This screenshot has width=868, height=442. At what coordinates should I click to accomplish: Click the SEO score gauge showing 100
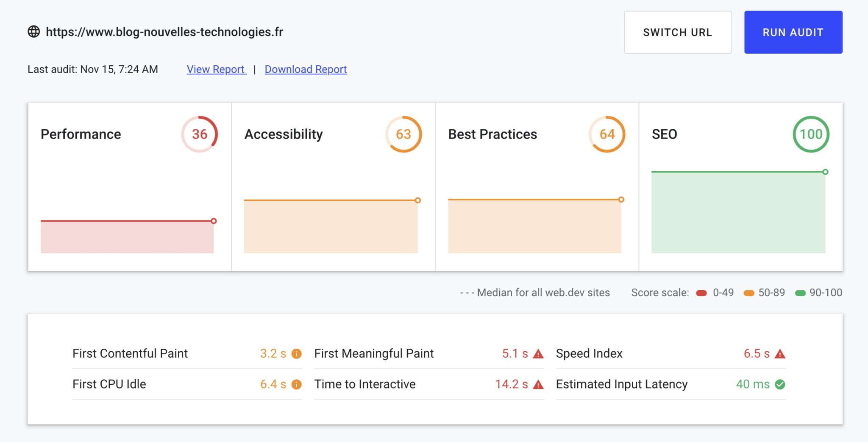coord(811,134)
